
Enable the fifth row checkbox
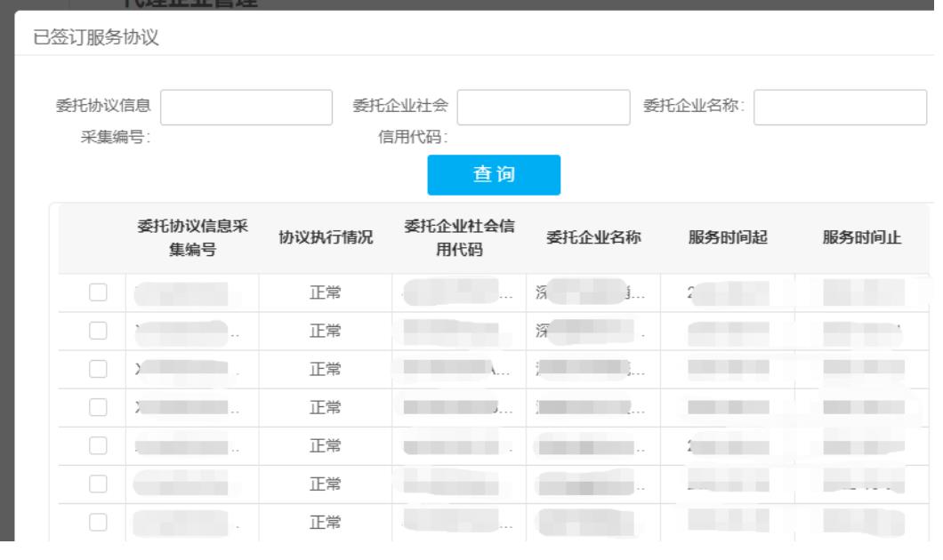98,445
